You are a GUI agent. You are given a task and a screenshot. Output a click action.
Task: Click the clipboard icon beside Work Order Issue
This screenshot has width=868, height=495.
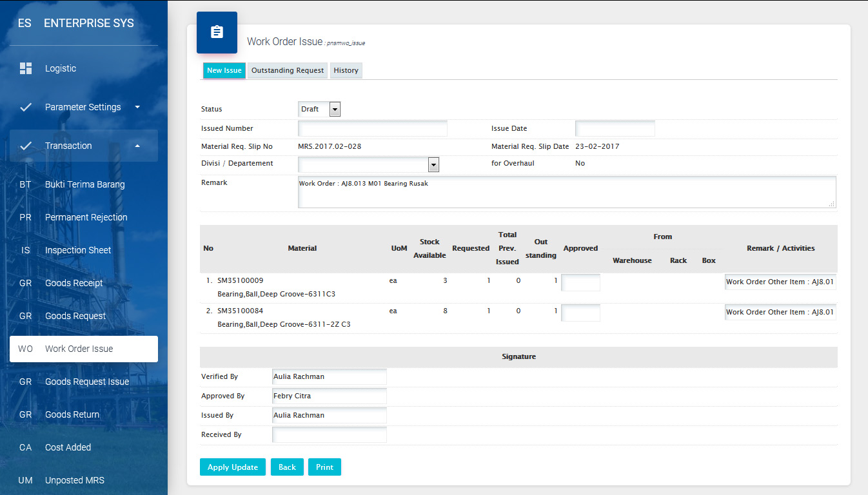(x=217, y=32)
